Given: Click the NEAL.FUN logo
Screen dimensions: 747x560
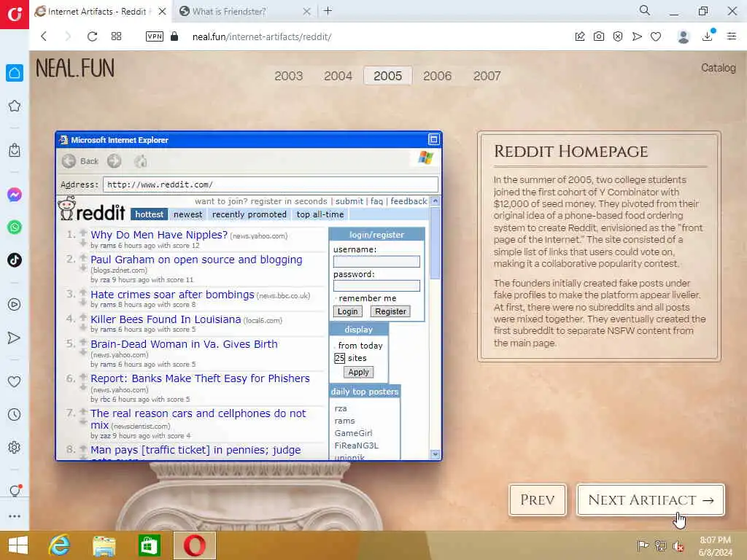Looking at the screenshot, I should click(75, 68).
